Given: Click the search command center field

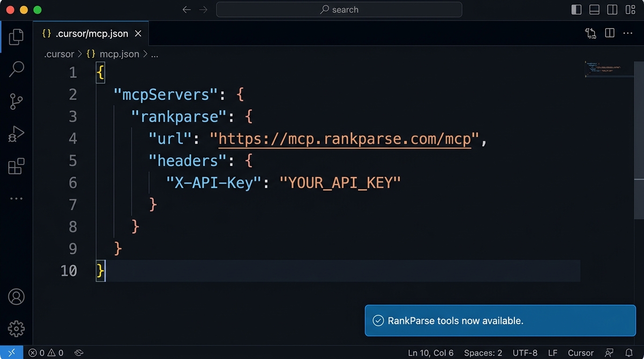Looking at the screenshot, I should [339, 10].
